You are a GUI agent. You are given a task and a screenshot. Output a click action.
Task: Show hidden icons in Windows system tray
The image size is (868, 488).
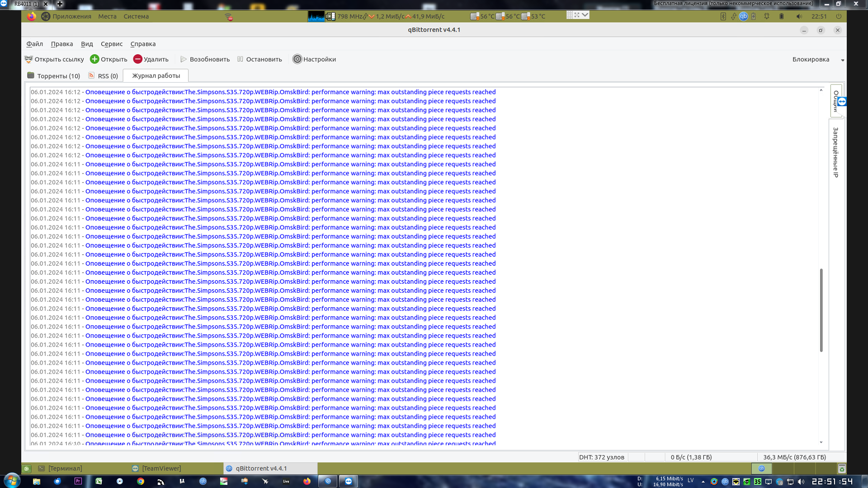[703, 482]
